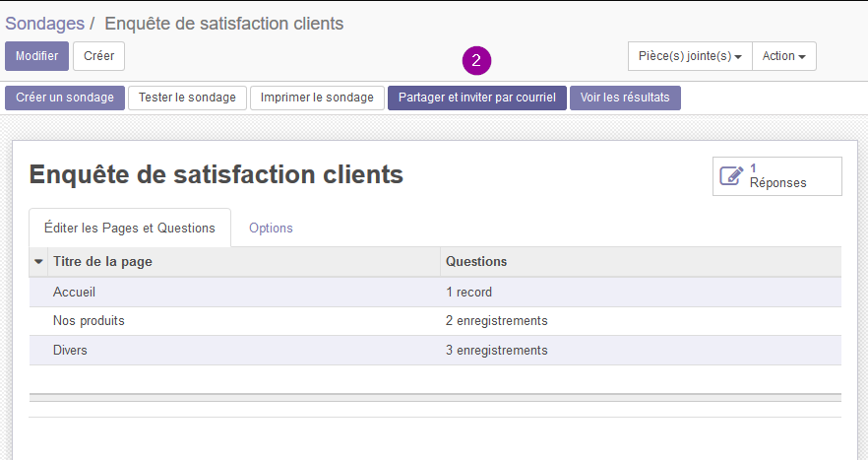868x460 pixels.
Task: Sort by Titre de la page column header
Action: [x=102, y=262]
